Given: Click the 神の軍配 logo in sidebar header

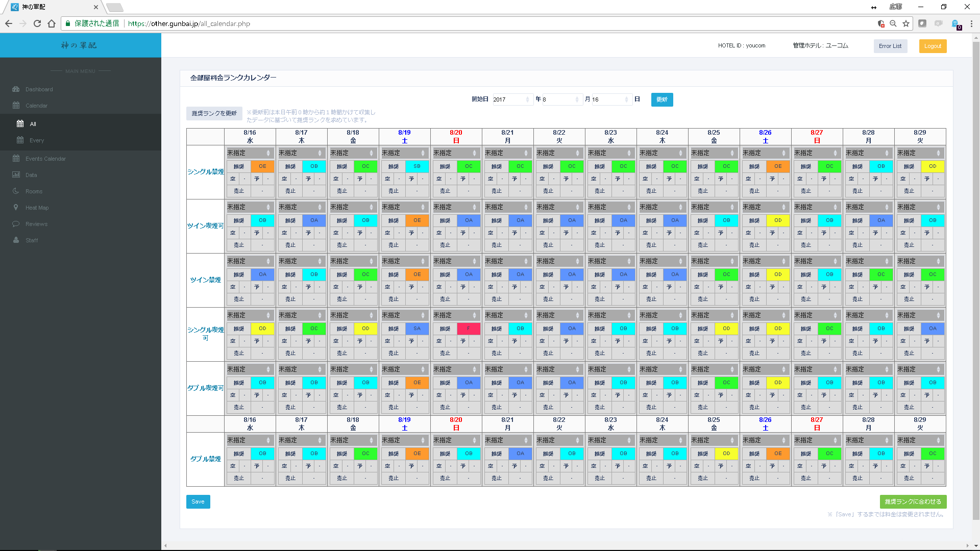Looking at the screenshot, I should click(79, 45).
